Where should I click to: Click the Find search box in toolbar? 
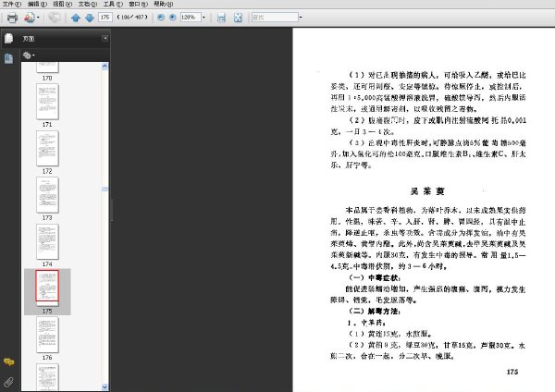[275, 17]
